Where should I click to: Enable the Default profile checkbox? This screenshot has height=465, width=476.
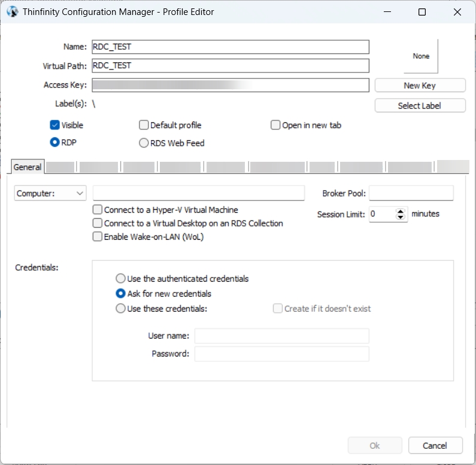pos(144,125)
